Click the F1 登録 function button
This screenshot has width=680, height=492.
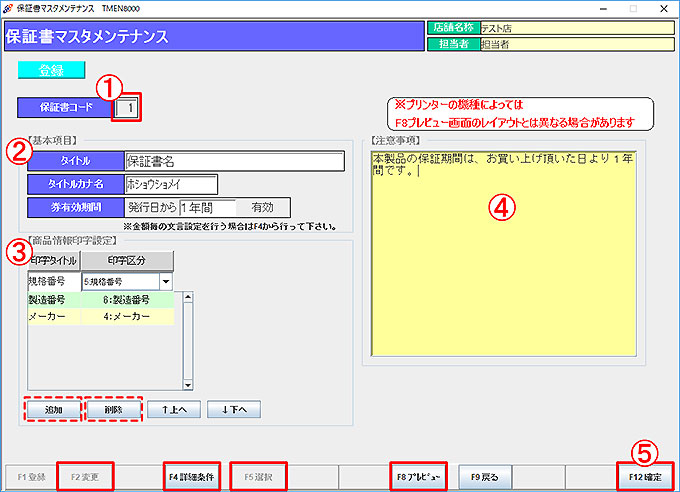point(31,477)
